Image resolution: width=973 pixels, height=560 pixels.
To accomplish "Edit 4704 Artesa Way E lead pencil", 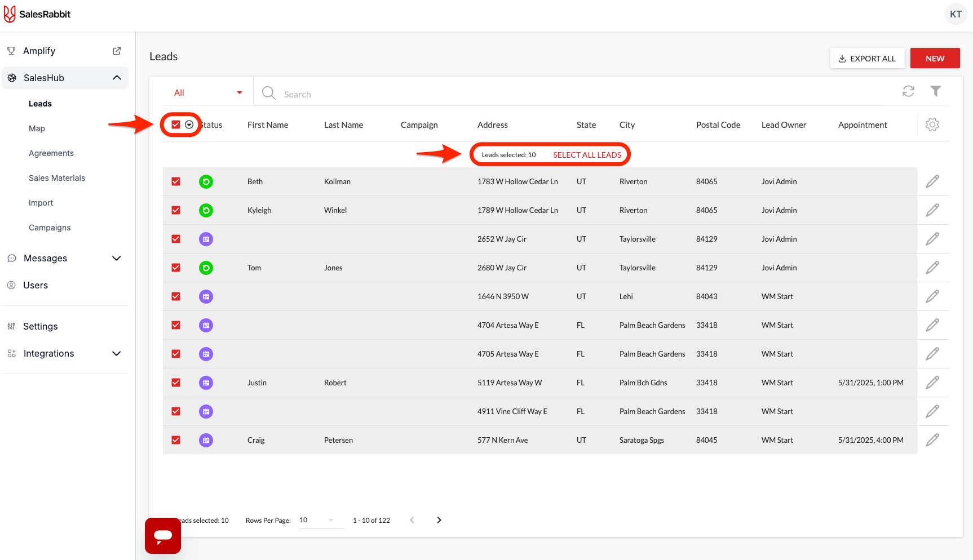I will click(x=932, y=325).
